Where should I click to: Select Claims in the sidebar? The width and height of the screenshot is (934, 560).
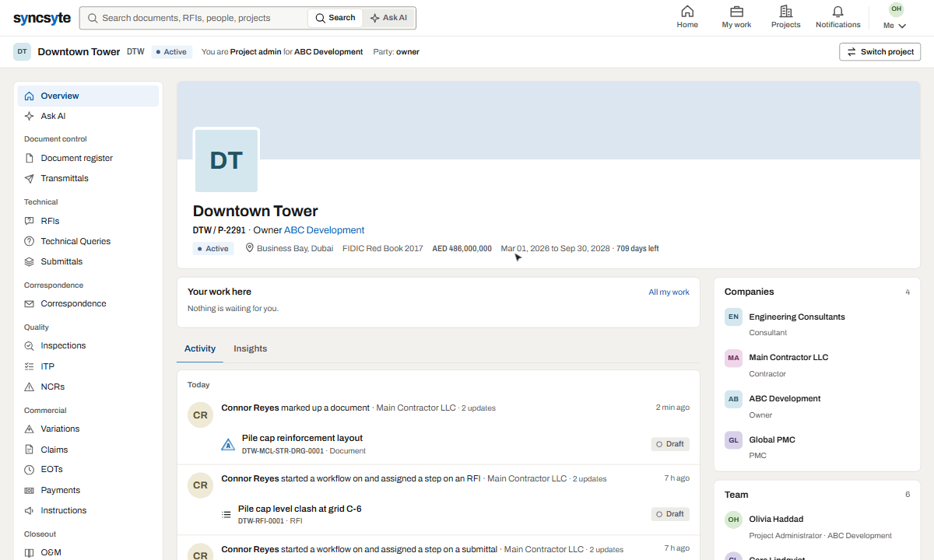88,450
